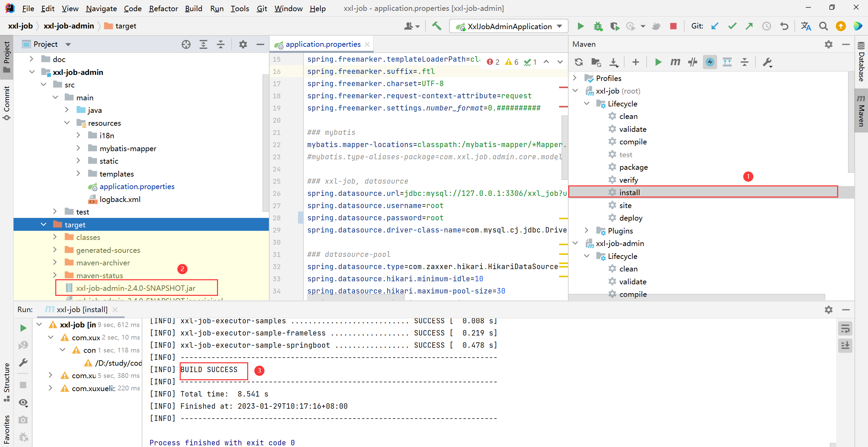Image resolution: width=868 pixels, height=447 pixels.
Task: Open Maven settings wrench
Action: pos(767,62)
